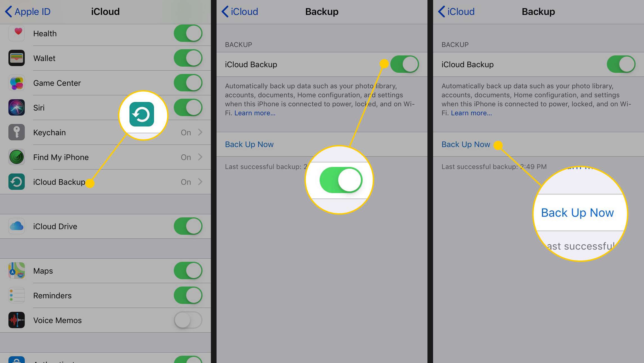Click Back Up Now button
This screenshot has height=363, width=644.
pos(466,144)
